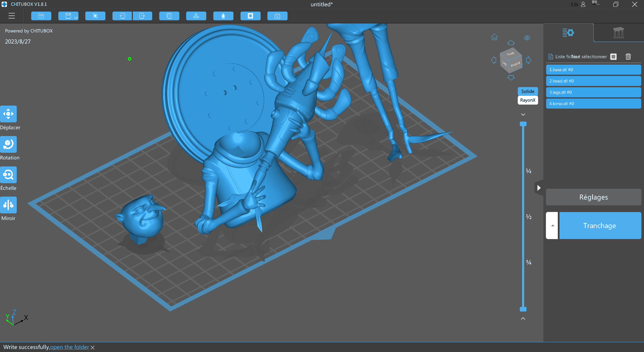This screenshot has width=644, height=352.
Task: Click the Réglages button
Action: pos(593,197)
